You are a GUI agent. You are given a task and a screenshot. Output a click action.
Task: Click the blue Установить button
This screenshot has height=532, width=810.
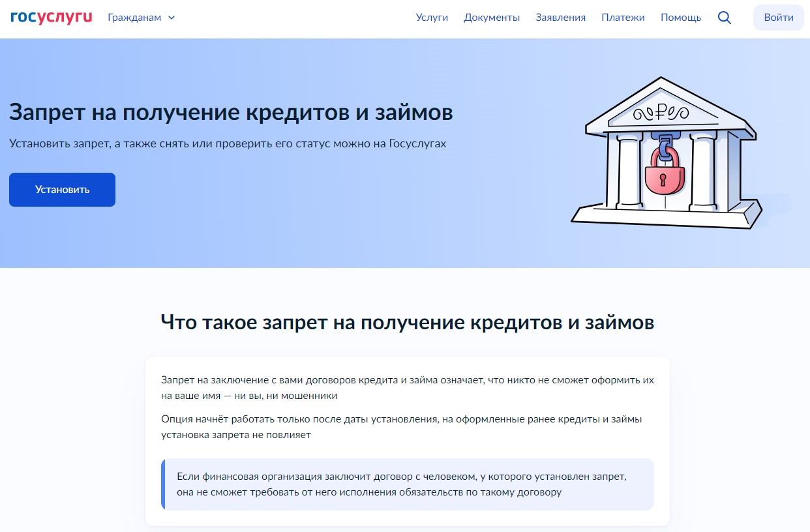(x=62, y=190)
